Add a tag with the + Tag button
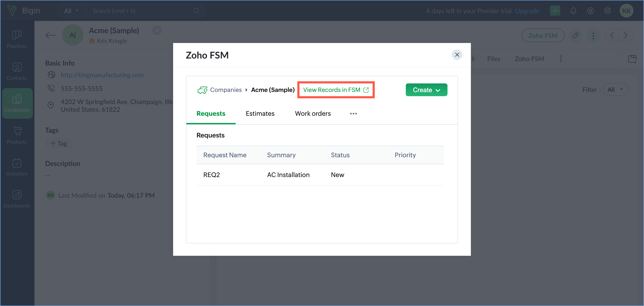The image size is (644, 306). point(59,143)
